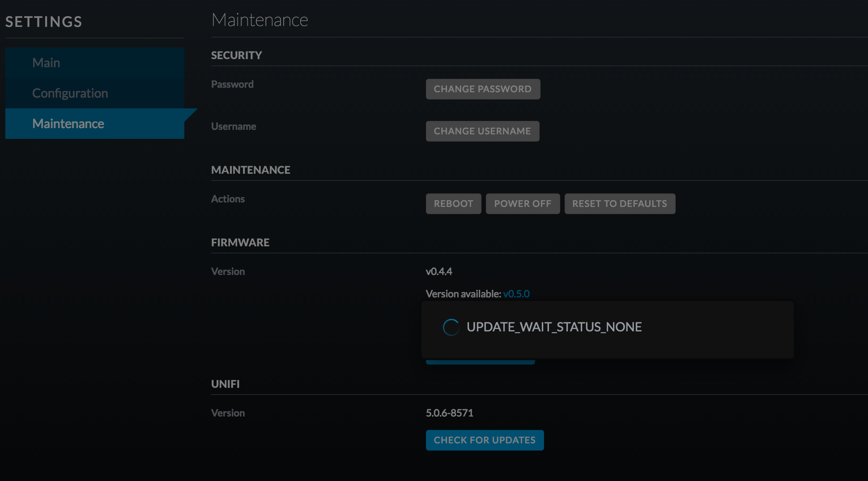
Task: Click the SECURITY section header
Action: pyautogui.click(x=236, y=56)
